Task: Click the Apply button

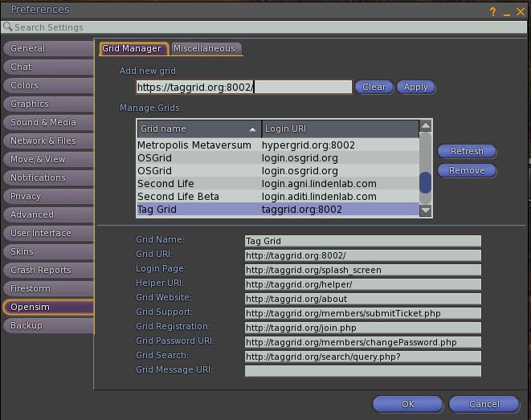Action: click(416, 87)
